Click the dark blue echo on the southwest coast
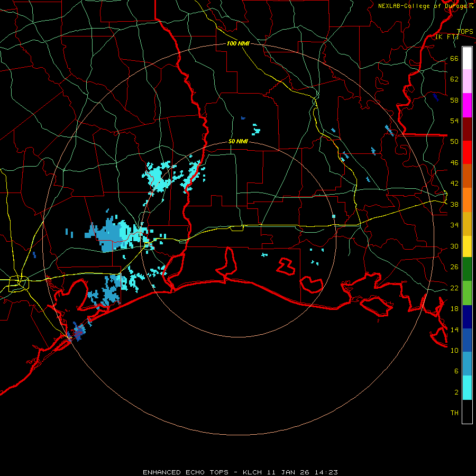The width and height of the screenshot is (476, 476). point(79,332)
